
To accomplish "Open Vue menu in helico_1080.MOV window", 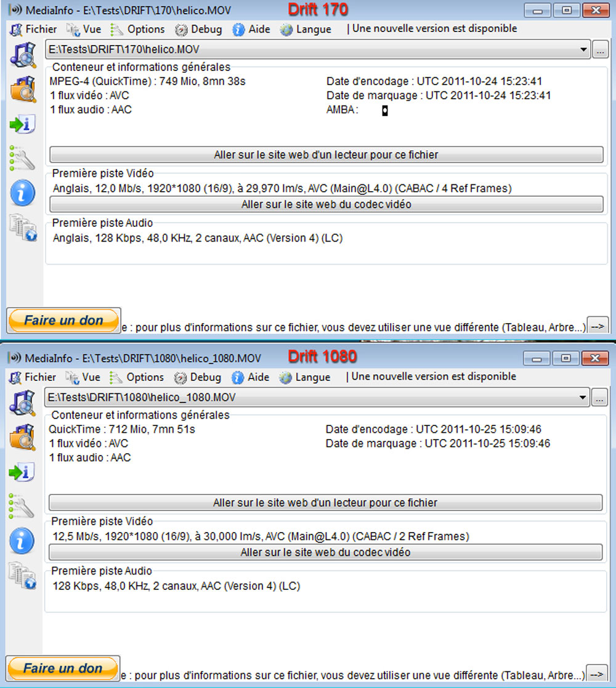I will coord(83,377).
